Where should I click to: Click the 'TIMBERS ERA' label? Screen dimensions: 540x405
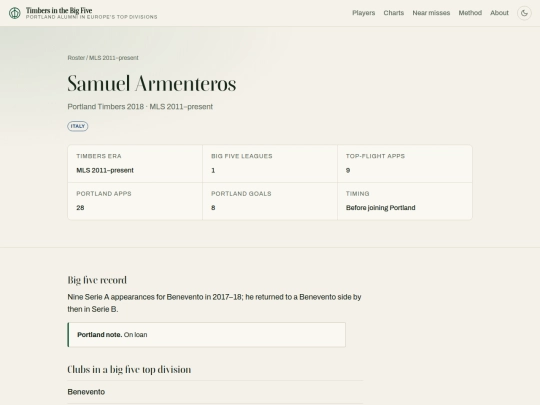pyautogui.click(x=99, y=156)
